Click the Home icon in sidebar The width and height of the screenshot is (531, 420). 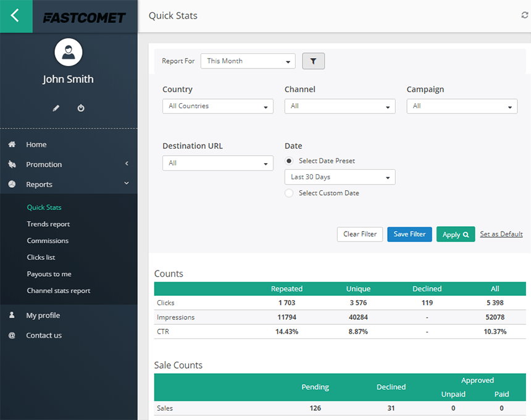(12, 144)
